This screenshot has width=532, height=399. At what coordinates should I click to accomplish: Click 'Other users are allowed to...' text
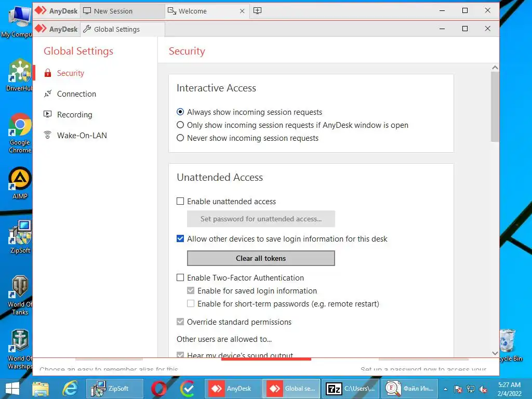coord(224,339)
